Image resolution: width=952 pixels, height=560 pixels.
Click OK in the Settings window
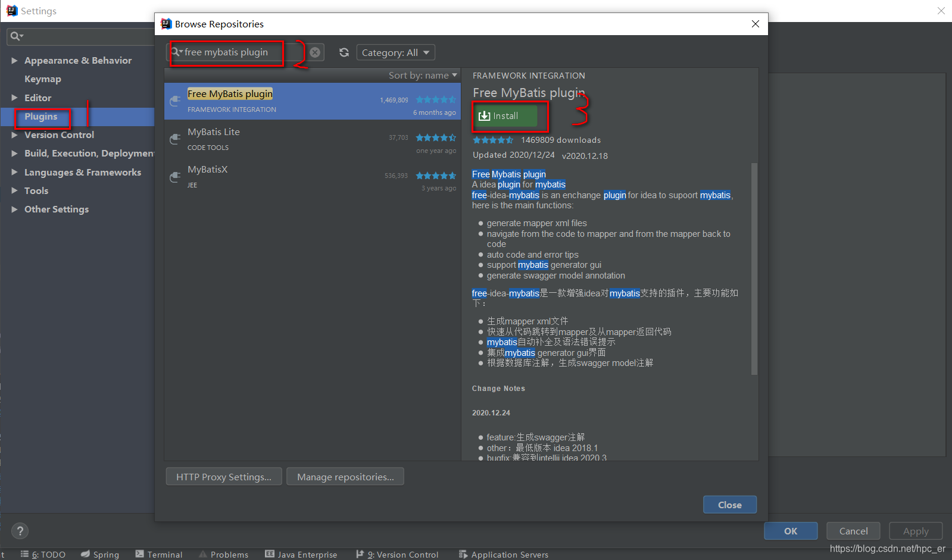[791, 531]
